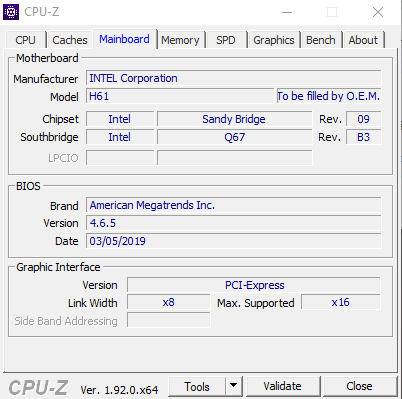402x399 pixels.
Task: Click the PCI-Express version field
Action: 254,285
